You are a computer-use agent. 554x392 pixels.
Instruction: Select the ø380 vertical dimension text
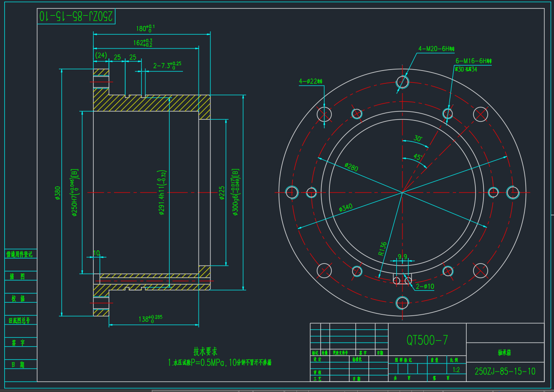[58, 194]
